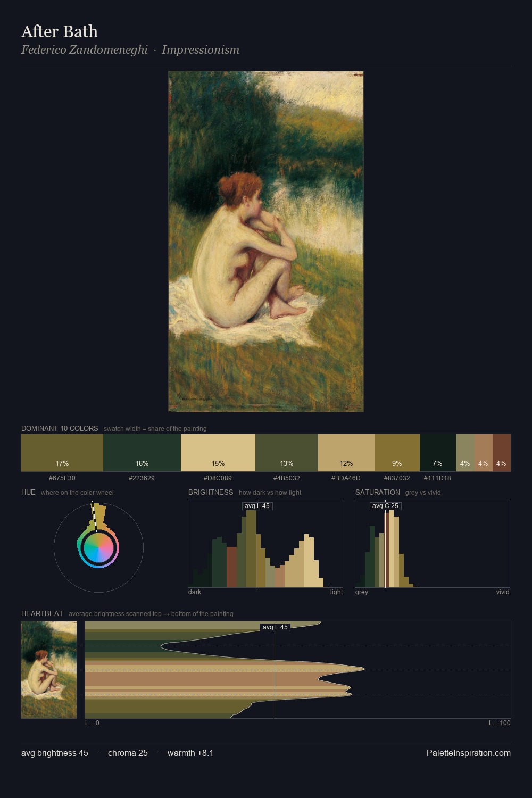Click 'avg brightness 45' footer text

click(x=55, y=753)
